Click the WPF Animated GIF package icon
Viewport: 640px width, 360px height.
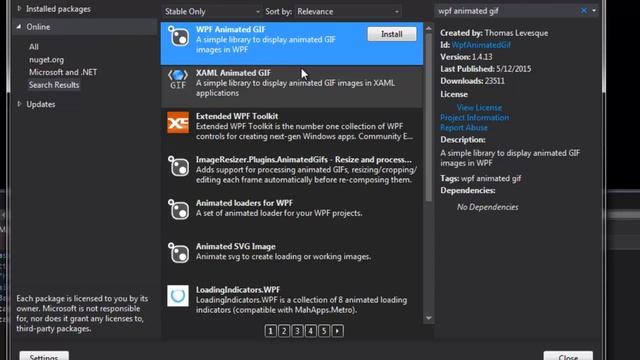[178, 36]
